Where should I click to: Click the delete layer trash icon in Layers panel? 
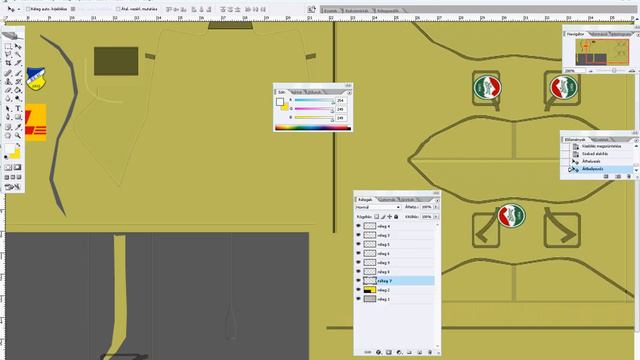(429, 352)
